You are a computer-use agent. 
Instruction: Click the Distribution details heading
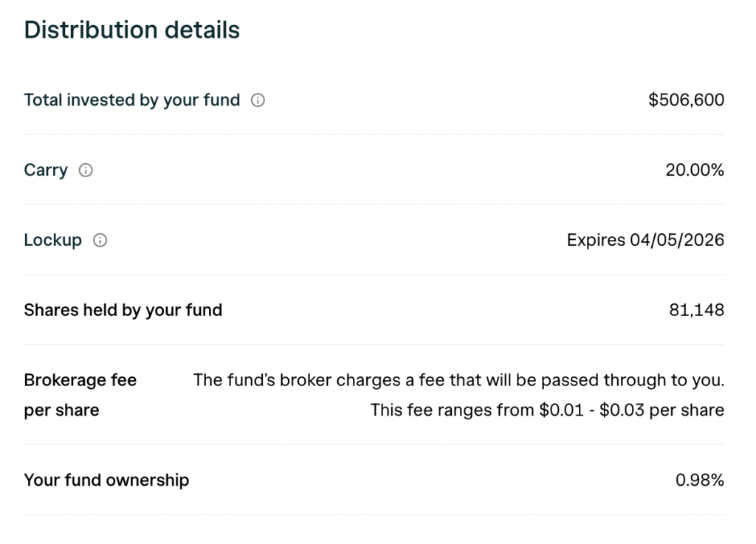[x=132, y=30]
